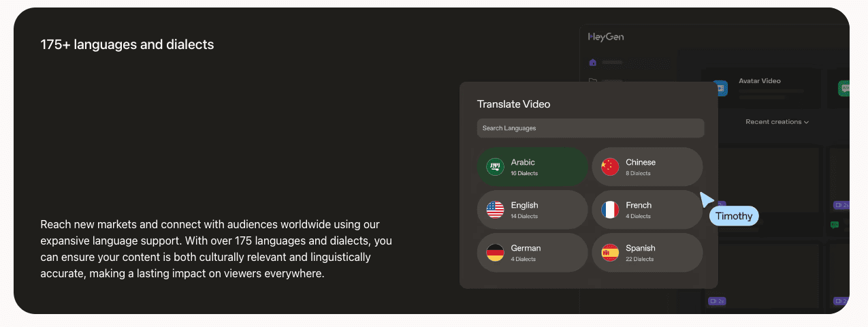Pick English with 14 Dialects
The image size is (868, 327).
[532, 210]
